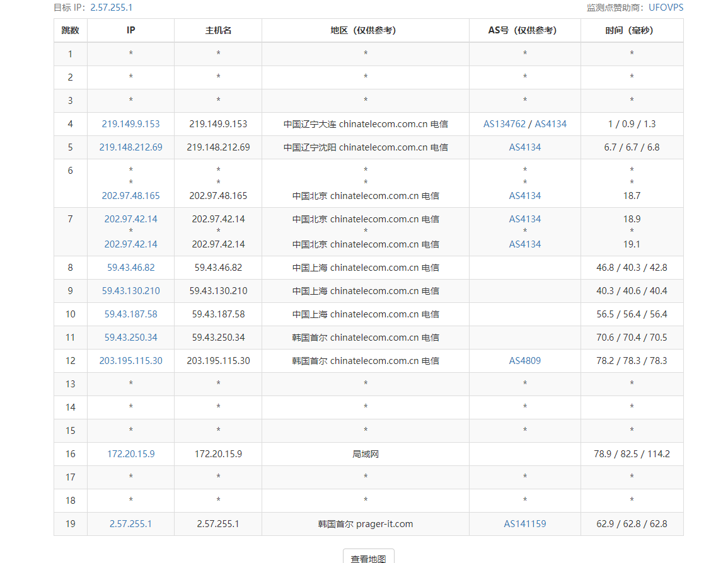Open the 59.43.130.210 IP link
728x563 pixels.
[x=130, y=291]
